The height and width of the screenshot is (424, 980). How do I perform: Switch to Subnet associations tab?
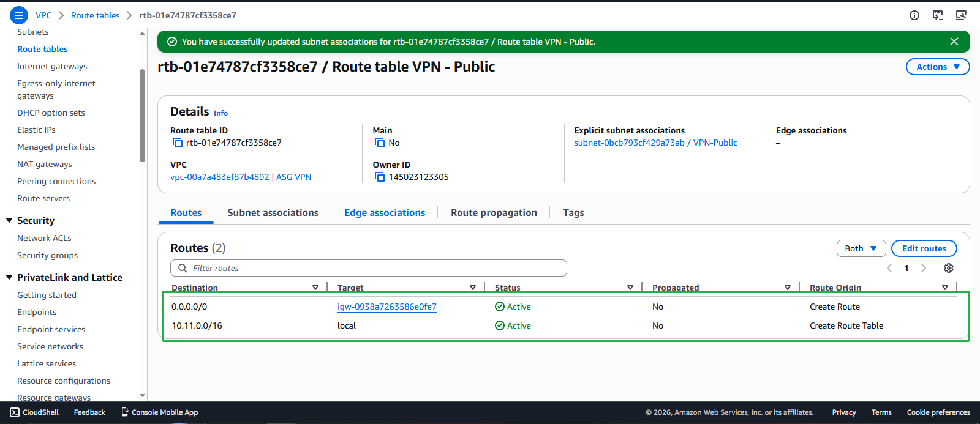(x=273, y=212)
